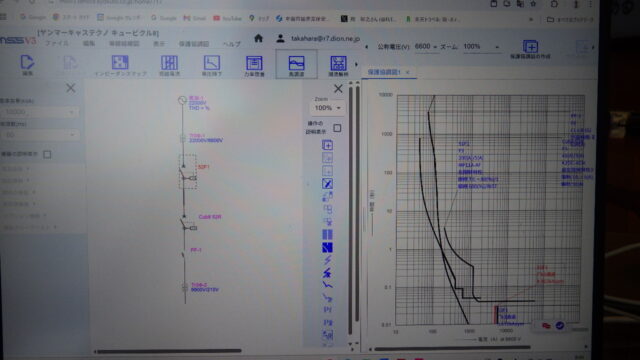Click the add-page icon atop the vertical toolbar
Viewport: 640px width, 360px height.
(x=327, y=145)
